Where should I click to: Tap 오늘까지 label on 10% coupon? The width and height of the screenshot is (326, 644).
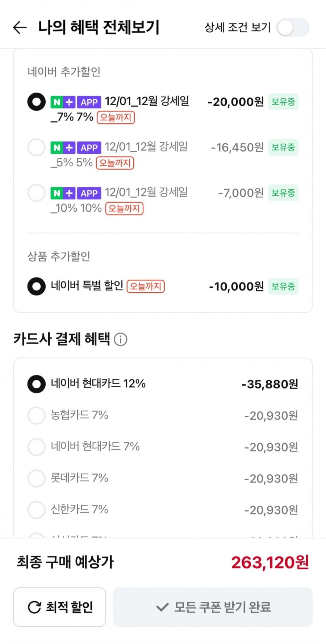pyautogui.click(x=125, y=209)
